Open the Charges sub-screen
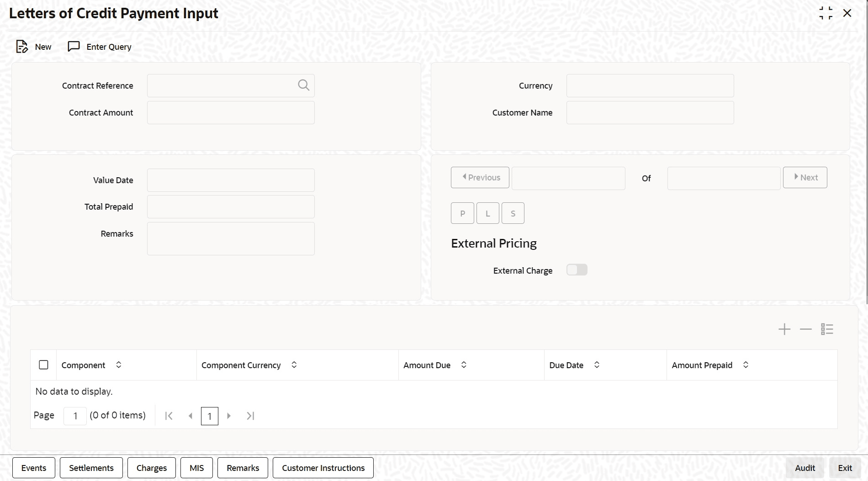This screenshot has width=868, height=481. coord(152,468)
